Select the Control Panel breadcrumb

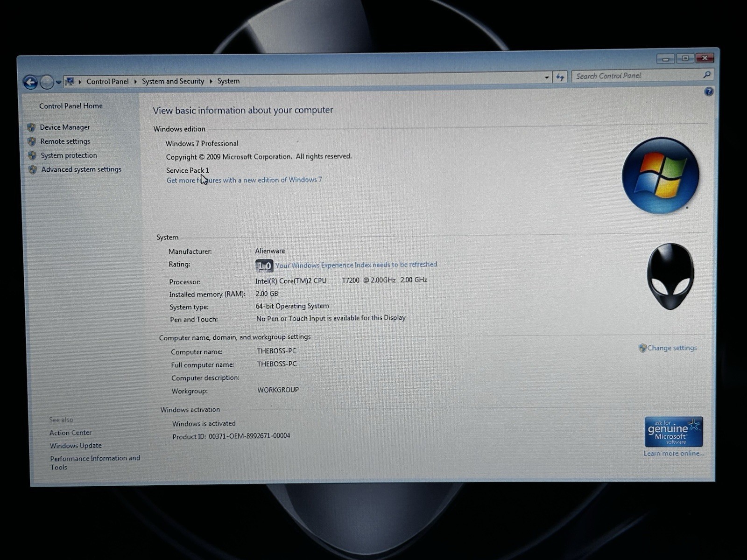pyautogui.click(x=107, y=81)
